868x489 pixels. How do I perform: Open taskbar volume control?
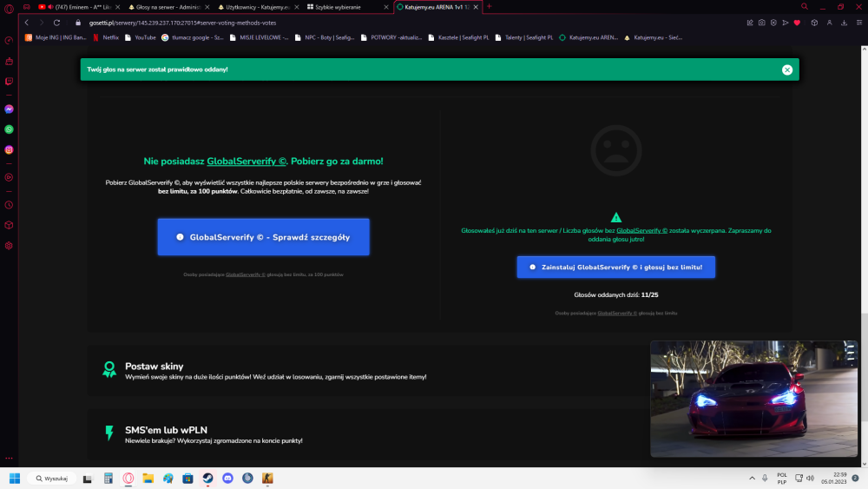tap(811, 478)
